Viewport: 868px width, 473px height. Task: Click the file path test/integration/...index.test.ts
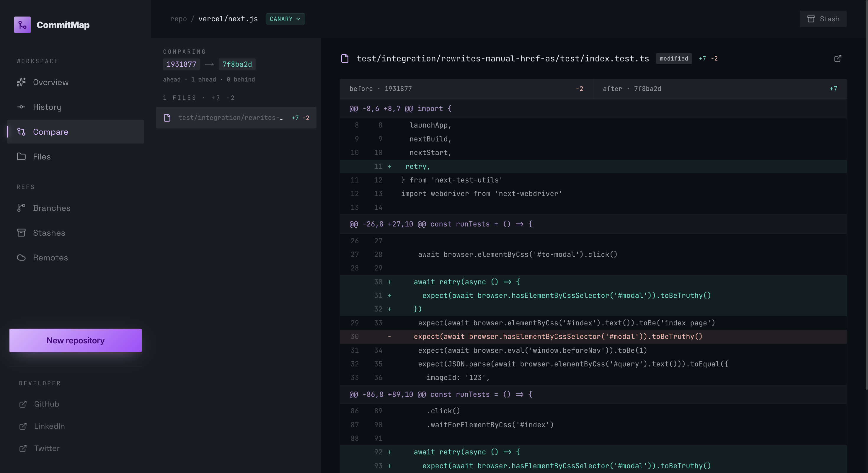(503, 59)
